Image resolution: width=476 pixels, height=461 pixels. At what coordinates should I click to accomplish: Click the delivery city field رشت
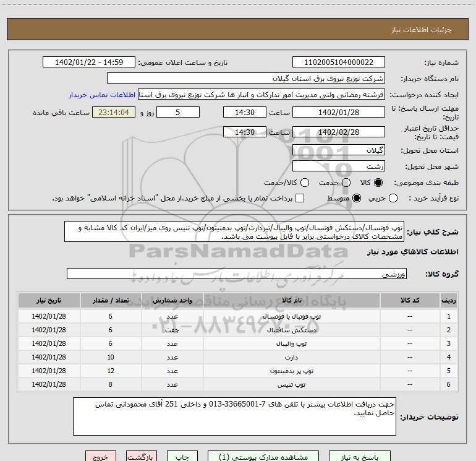(339, 166)
